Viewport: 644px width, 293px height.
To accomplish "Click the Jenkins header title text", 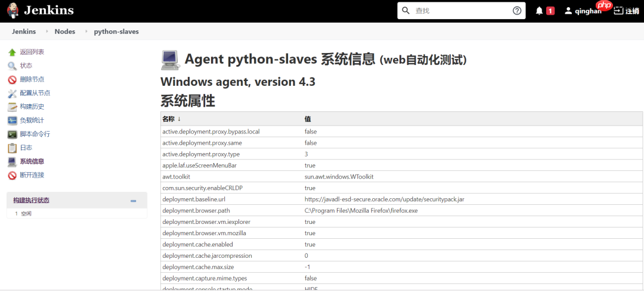I will pos(48,10).
